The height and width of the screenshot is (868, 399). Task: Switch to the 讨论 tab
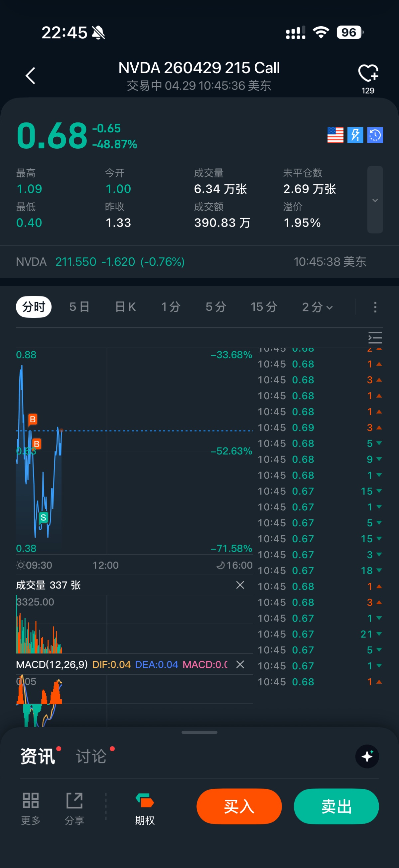[x=91, y=757]
